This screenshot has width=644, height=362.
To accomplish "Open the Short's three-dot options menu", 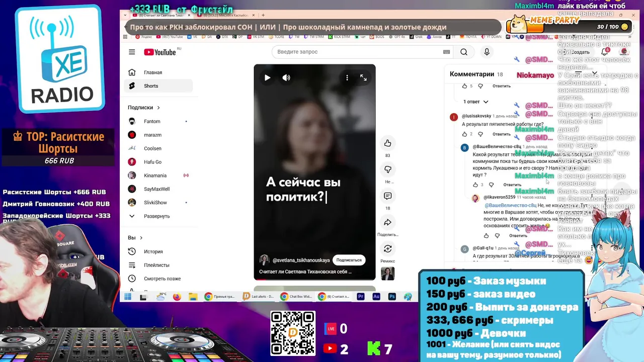I will 347,77.
